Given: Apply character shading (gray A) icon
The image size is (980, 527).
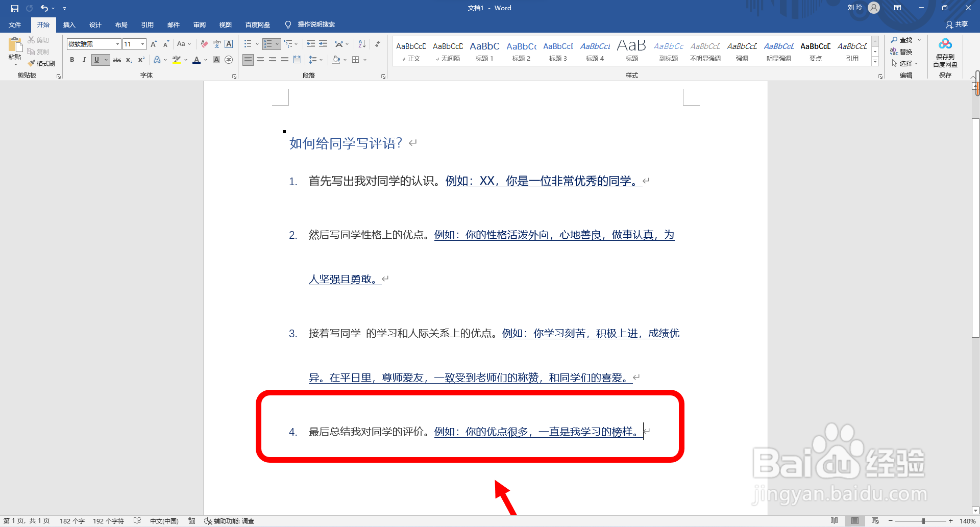Looking at the screenshot, I should 216,60.
